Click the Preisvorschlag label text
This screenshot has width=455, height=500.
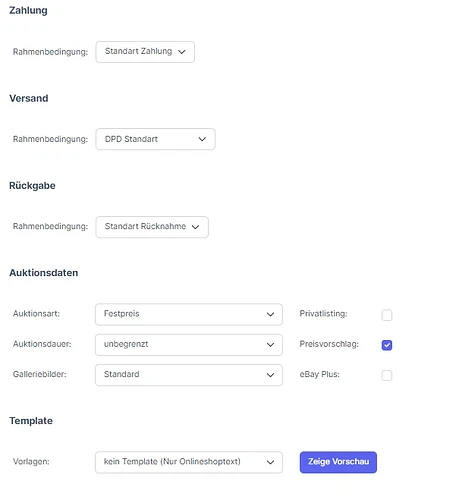point(329,344)
